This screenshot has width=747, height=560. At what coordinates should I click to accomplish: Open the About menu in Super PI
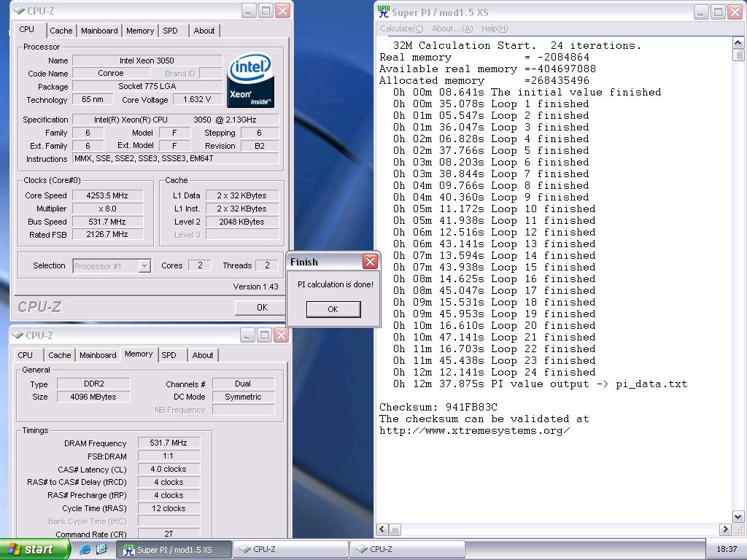pos(452,28)
